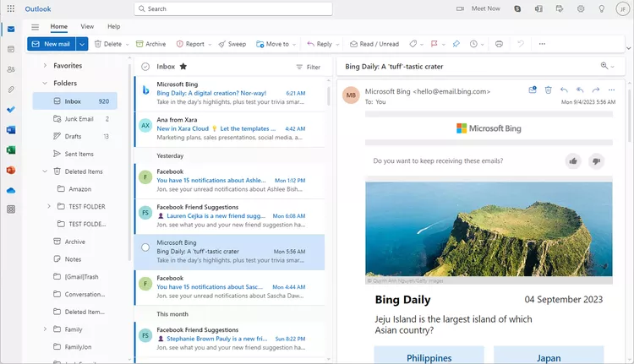The image size is (634, 364).
Task: Click Meet Now in top bar
Action: click(478, 8)
